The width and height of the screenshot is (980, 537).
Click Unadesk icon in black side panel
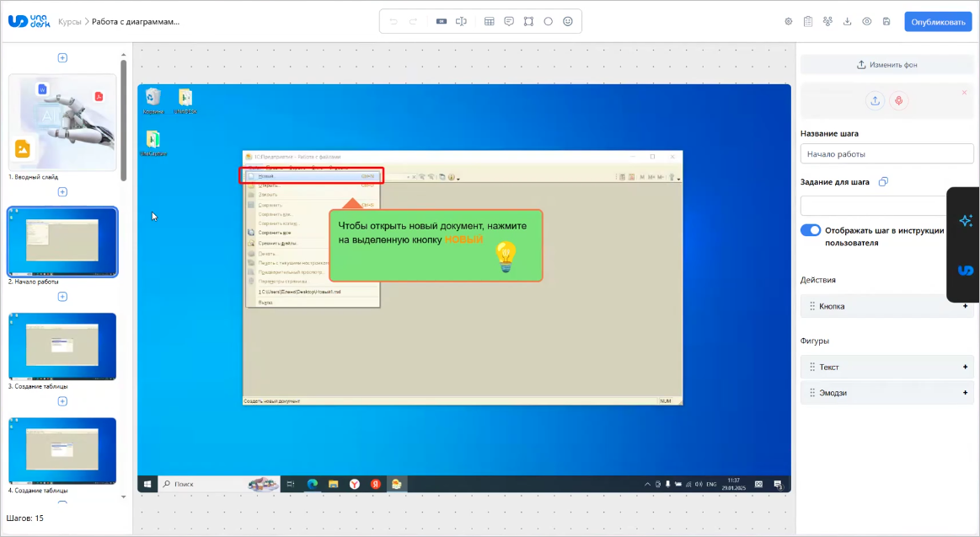966,271
